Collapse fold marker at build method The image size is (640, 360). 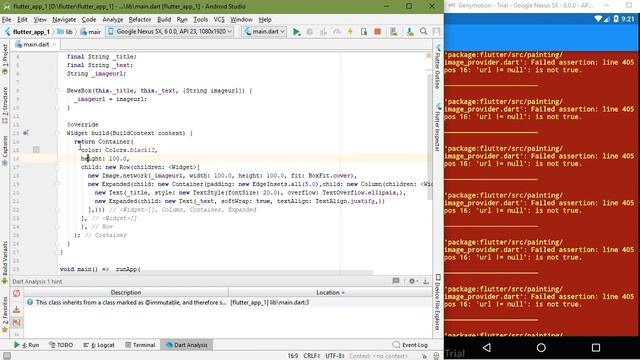click(58, 133)
